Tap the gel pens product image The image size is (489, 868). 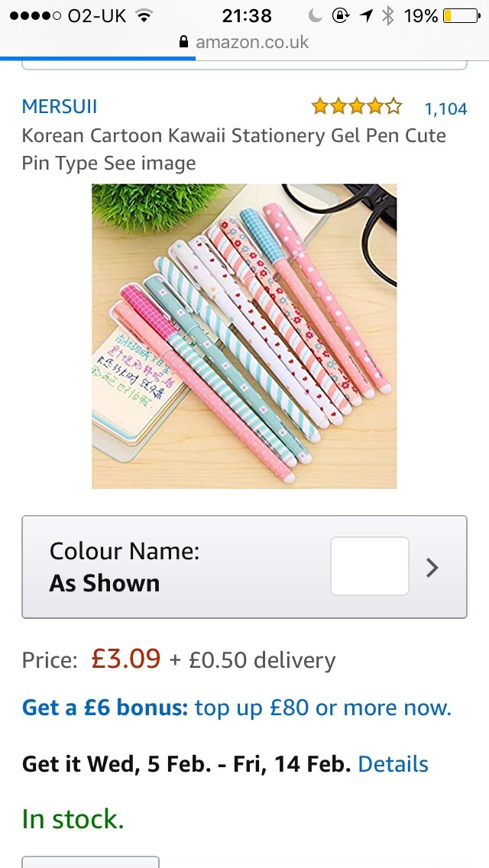click(x=244, y=336)
